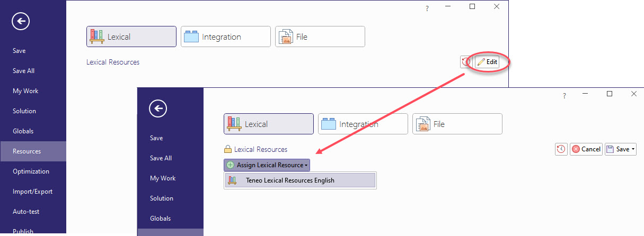Choose Teneo Lexical Resources English
The image size is (644, 236).
click(300, 180)
